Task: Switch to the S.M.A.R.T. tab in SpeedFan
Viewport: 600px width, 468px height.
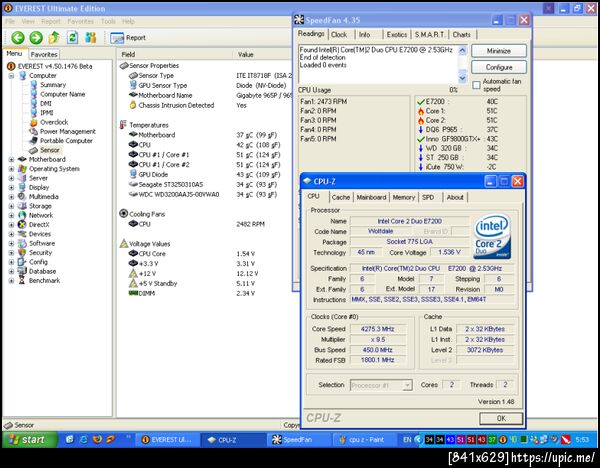Action: click(430, 34)
